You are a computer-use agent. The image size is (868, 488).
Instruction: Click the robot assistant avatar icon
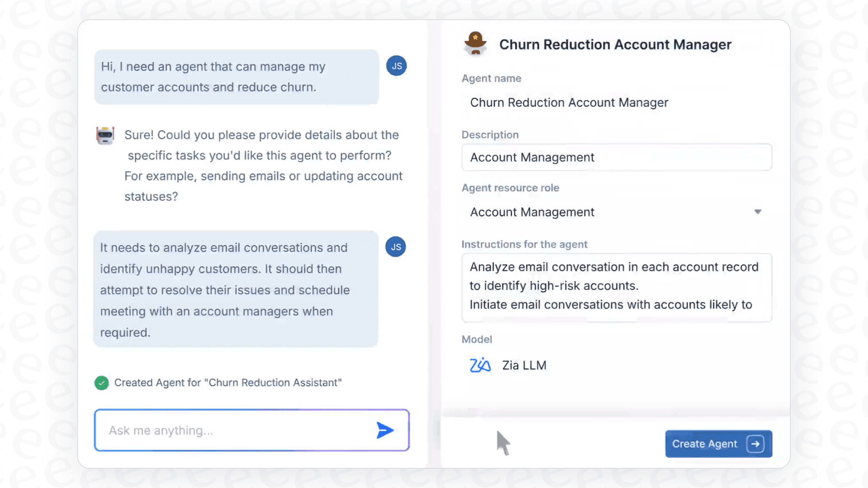(x=105, y=135)
